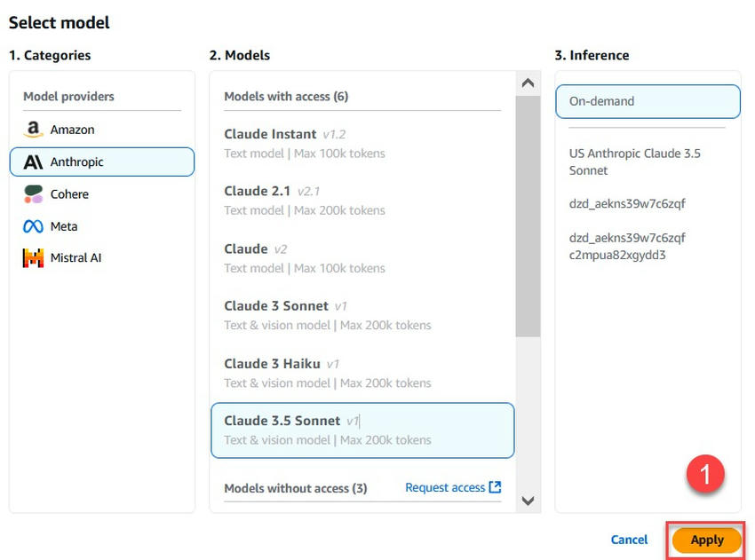Click the Amazon provider logo
755x560 pixels.
(x=33, y=129)
